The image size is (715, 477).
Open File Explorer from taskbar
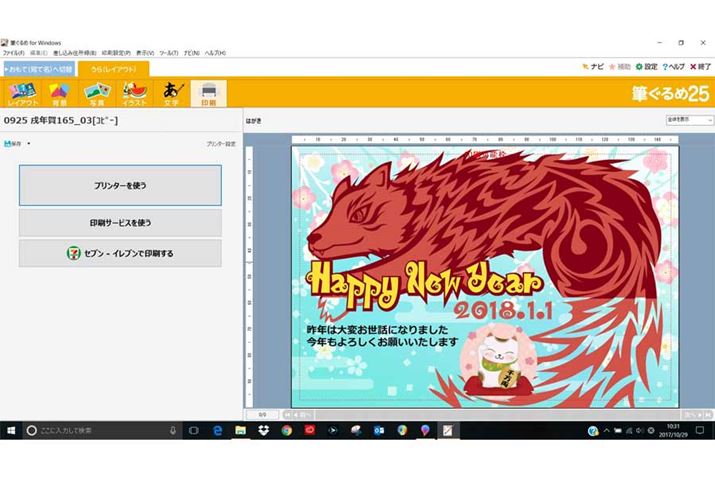pos(240,430)
